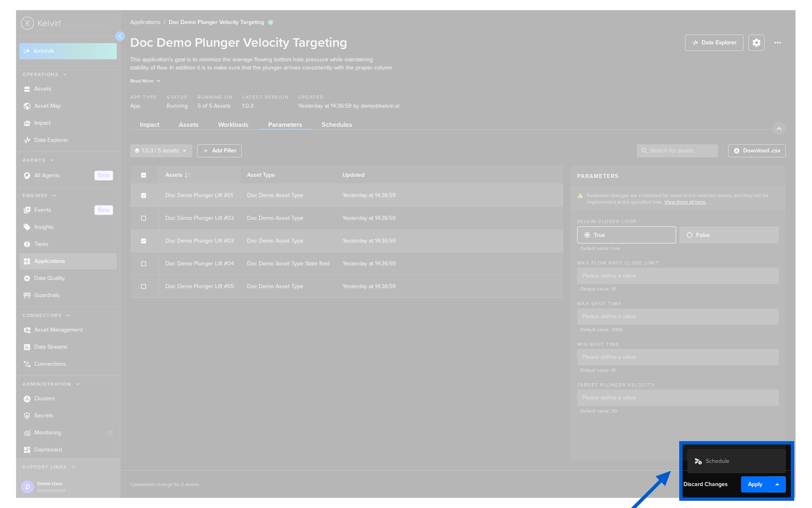Collapse the Agents section

coord(52,160)
